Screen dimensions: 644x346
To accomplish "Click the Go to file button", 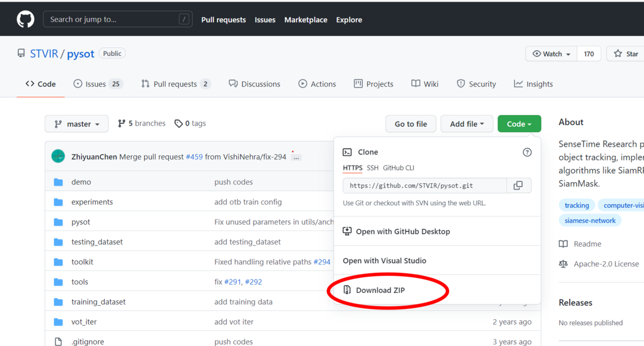I will (x=411, y=124).
